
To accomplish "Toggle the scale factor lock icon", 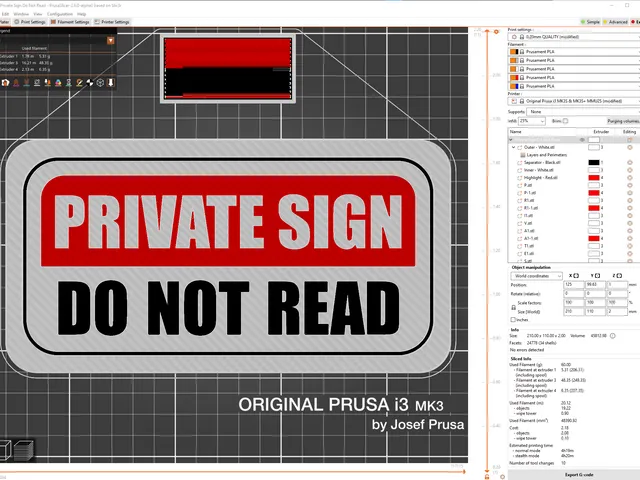I will (513, 307).
